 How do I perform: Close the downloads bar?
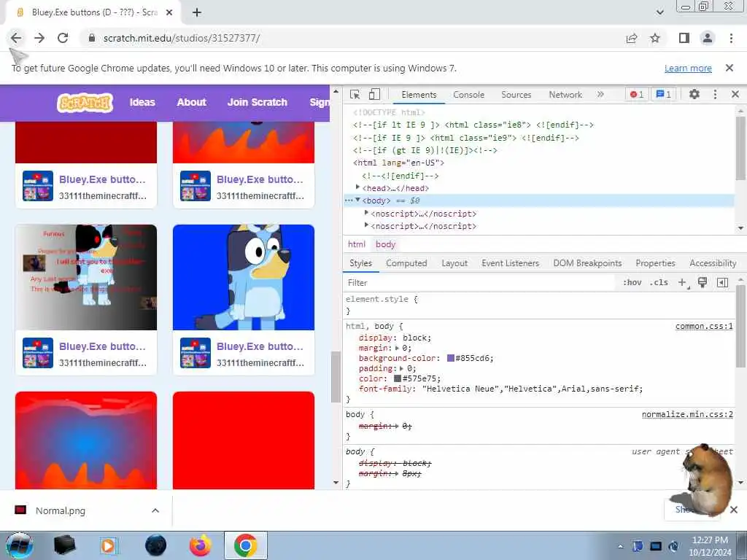pyautogui.click(x=734, y=510)
